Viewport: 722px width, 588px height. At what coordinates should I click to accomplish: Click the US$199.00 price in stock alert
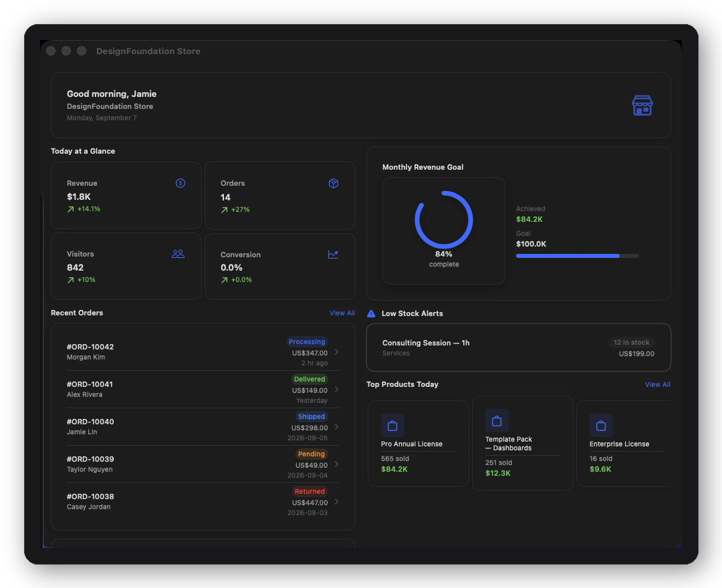coord(636,354)
